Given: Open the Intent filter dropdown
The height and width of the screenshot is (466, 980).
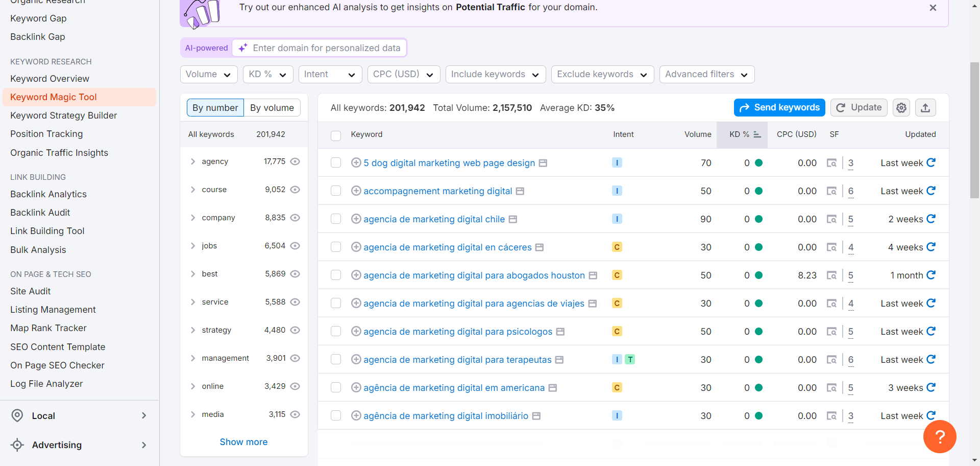Looking at the screenshot, I should [x=330, y=74].
